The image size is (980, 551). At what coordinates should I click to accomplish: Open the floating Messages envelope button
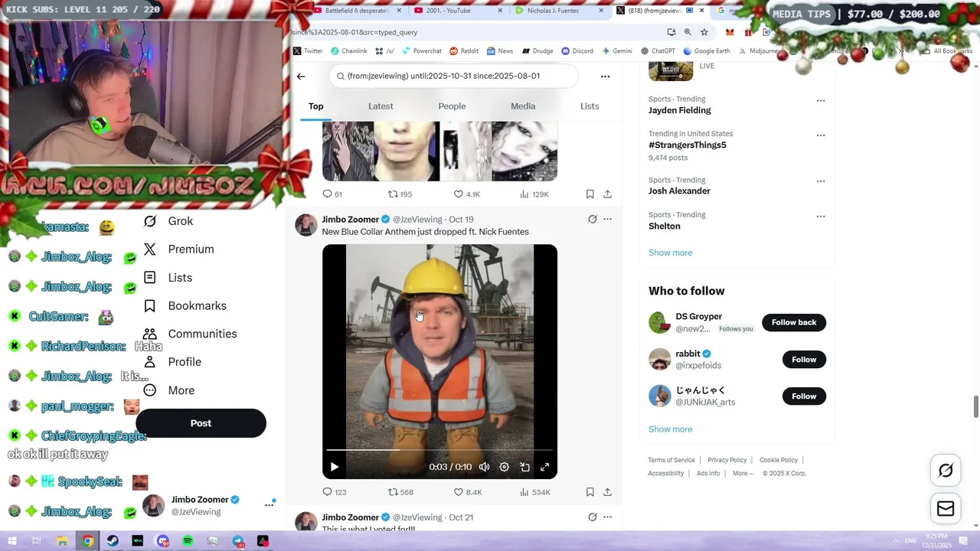click(x=946, y=509)
